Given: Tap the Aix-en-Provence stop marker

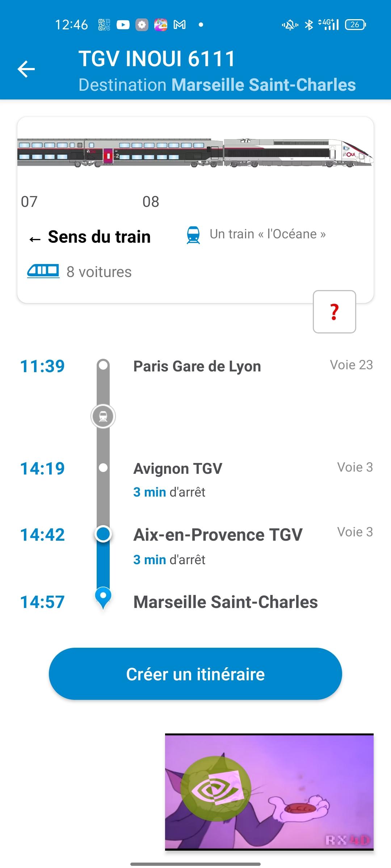Looking at the screenshot, I should 103,534.
